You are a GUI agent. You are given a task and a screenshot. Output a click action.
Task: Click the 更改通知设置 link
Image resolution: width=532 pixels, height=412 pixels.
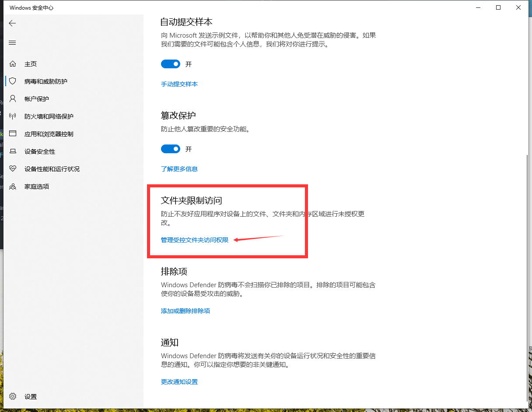[x=179, y=382]
